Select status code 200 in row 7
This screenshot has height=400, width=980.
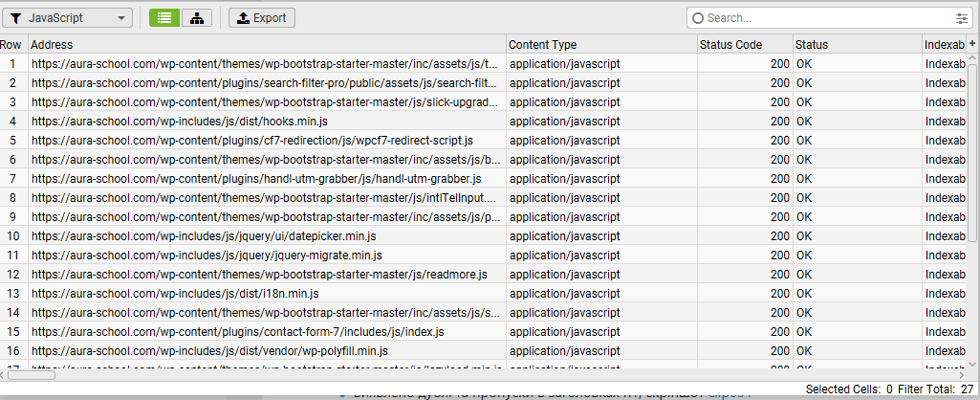[745, 178]
